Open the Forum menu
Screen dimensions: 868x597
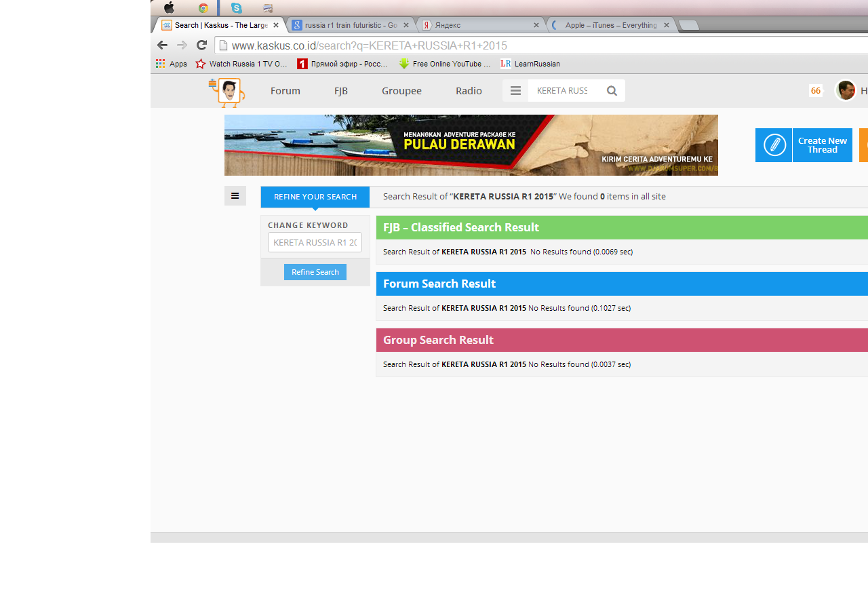[x=285, y=91]
